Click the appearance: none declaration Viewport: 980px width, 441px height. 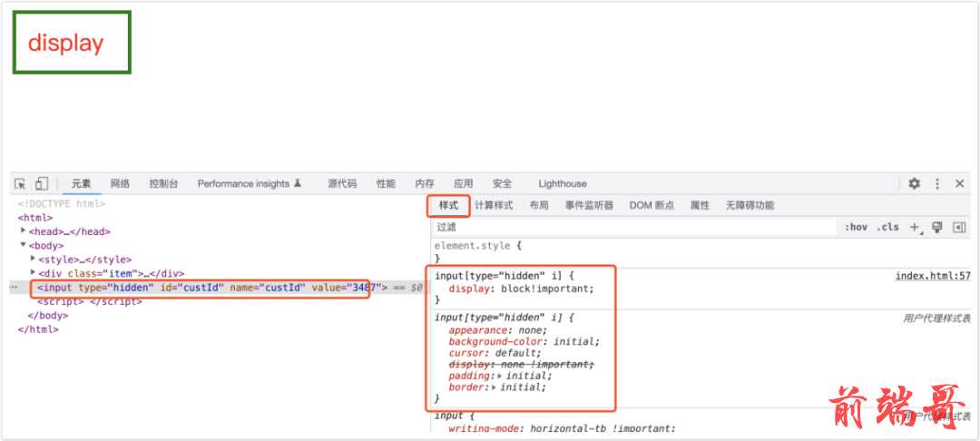point(497,330)
